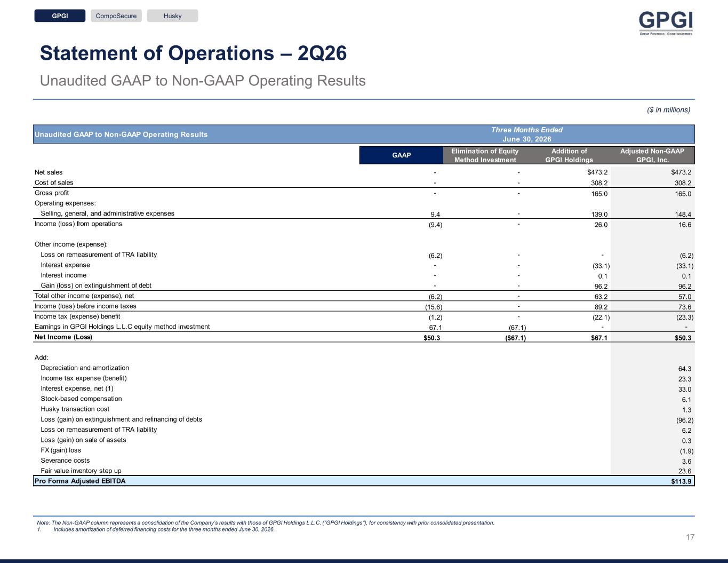Select the 3.6 severance costs value

pos(687,461)
